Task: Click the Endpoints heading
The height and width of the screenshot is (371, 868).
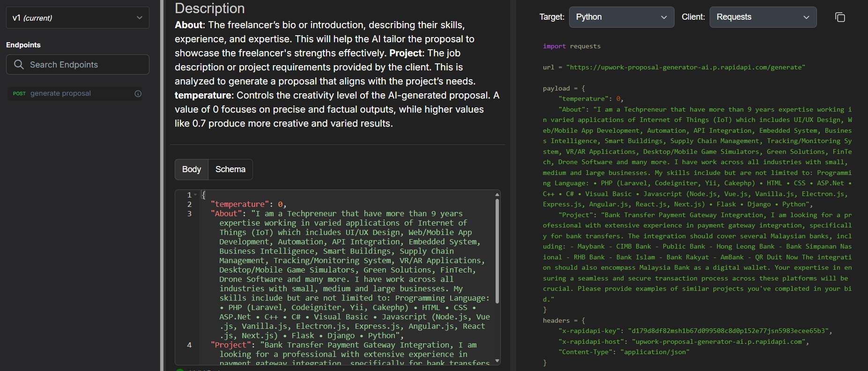Action: tap(23, 45)
